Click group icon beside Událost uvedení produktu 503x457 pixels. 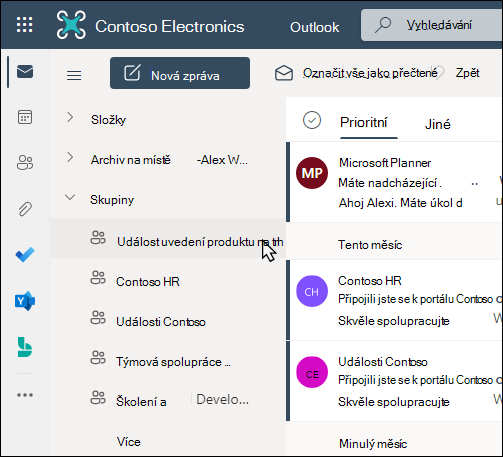coord(98,238)
